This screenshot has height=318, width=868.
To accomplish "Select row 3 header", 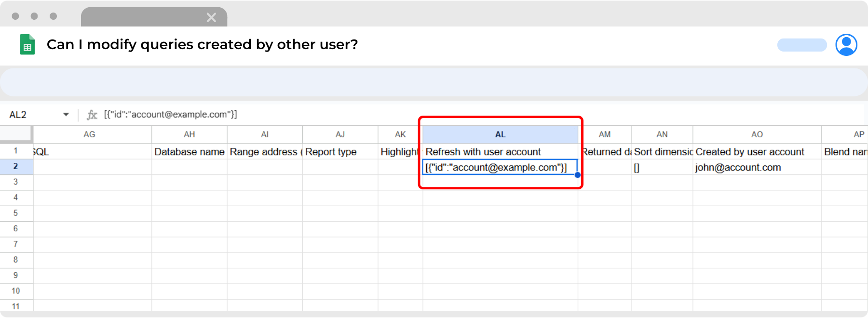I will [16, 182].
